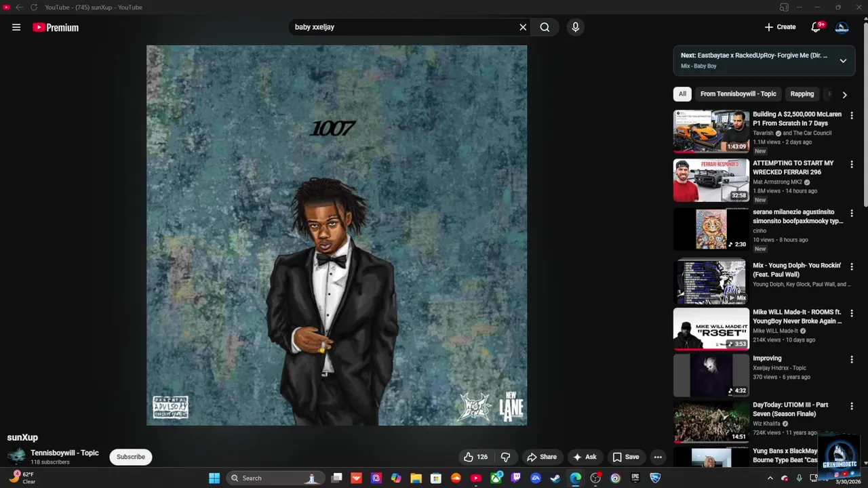Clear the search query with the X icon
This screenshot has height=488, width=868.
pos(523,27)
